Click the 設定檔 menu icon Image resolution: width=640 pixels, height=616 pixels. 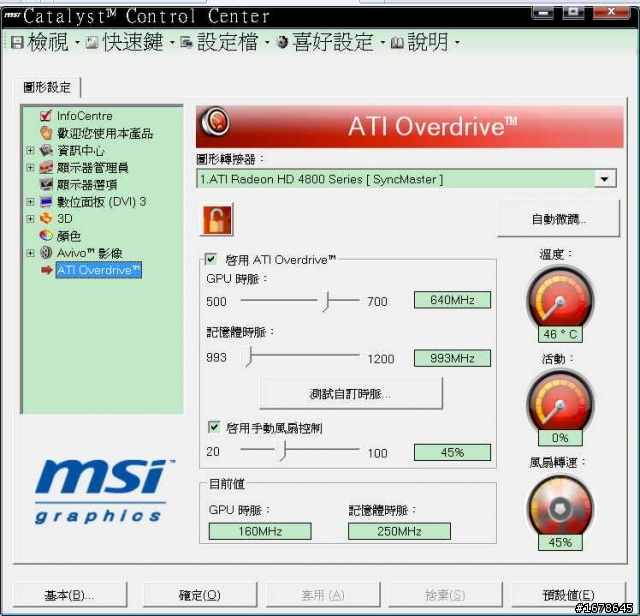pos(187,42)
